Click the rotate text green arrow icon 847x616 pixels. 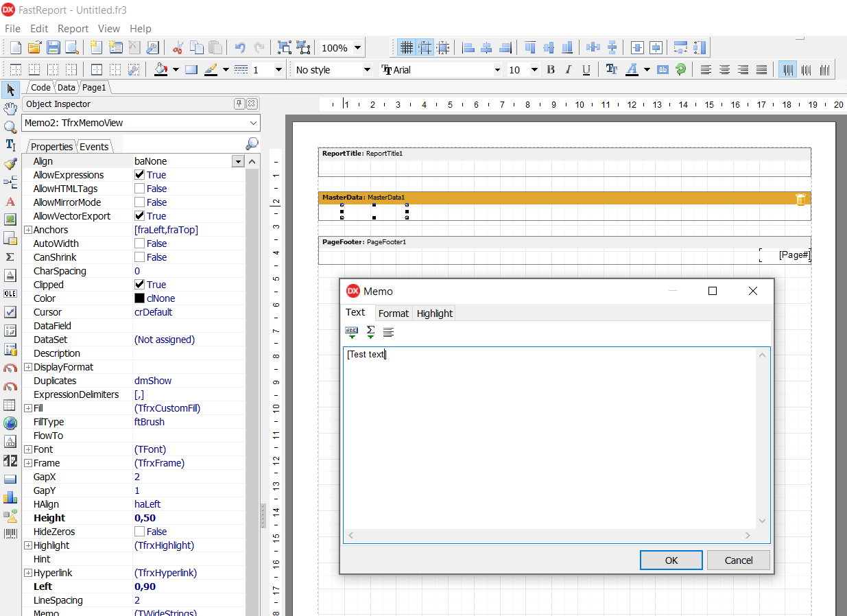point(680,69)
